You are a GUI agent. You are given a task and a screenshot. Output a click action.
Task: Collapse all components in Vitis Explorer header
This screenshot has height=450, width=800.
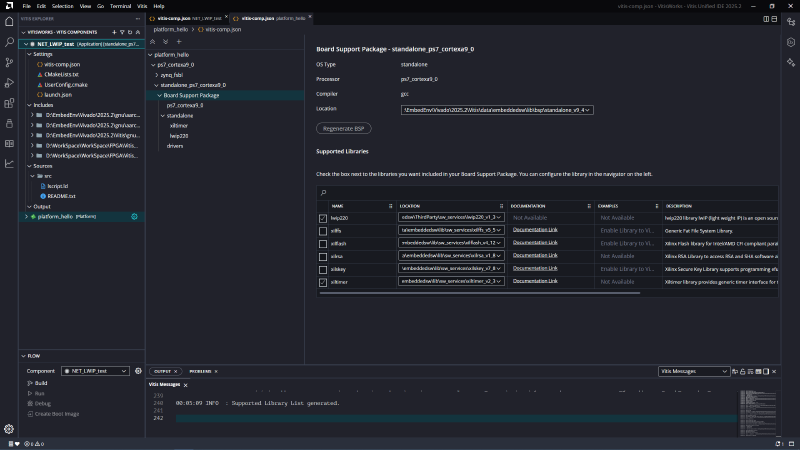click(x=138, y=32)
